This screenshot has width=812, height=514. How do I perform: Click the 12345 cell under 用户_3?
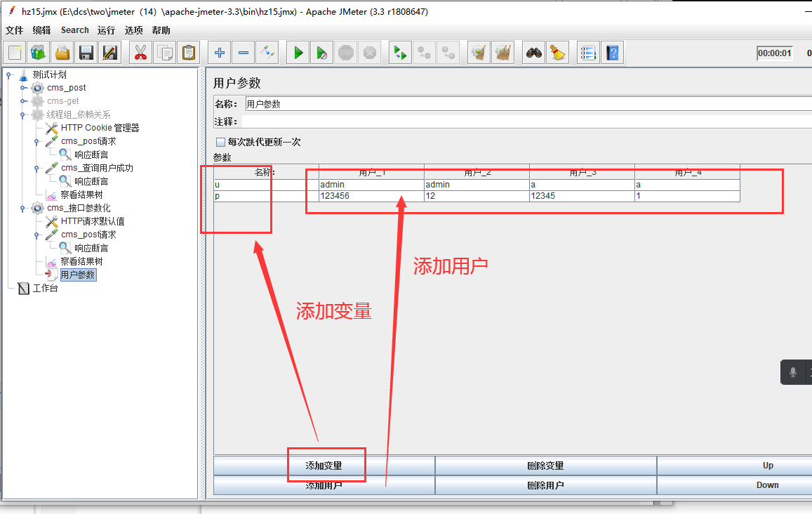(x=582, y=196)
